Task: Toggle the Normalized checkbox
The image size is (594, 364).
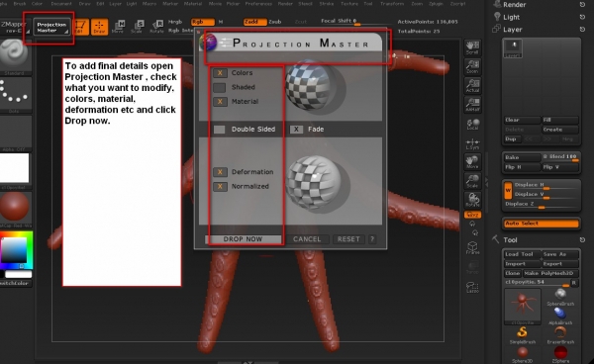Action: tap(220, 187)
